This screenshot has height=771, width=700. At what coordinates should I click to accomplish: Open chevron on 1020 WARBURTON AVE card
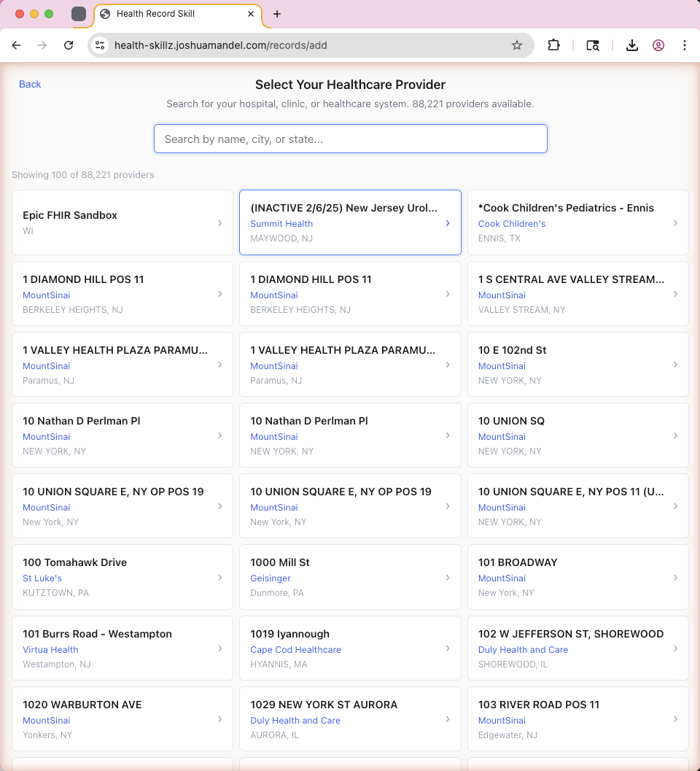pos(219,719)
